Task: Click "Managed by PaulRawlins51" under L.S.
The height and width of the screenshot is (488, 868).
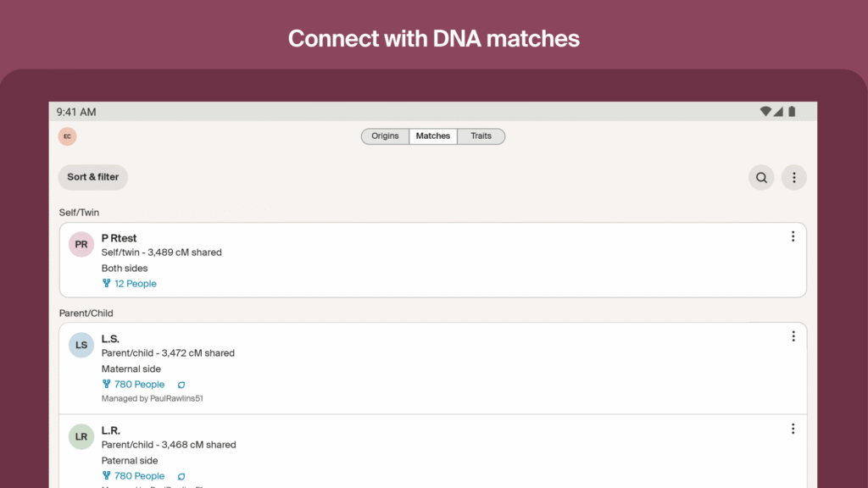Action: tap(151, 398)
